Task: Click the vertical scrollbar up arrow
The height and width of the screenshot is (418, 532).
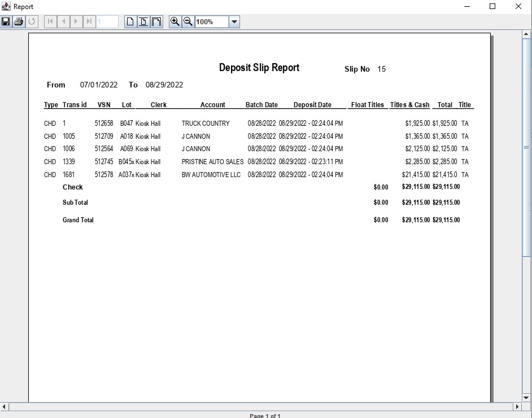Action: tap(526, 35)
